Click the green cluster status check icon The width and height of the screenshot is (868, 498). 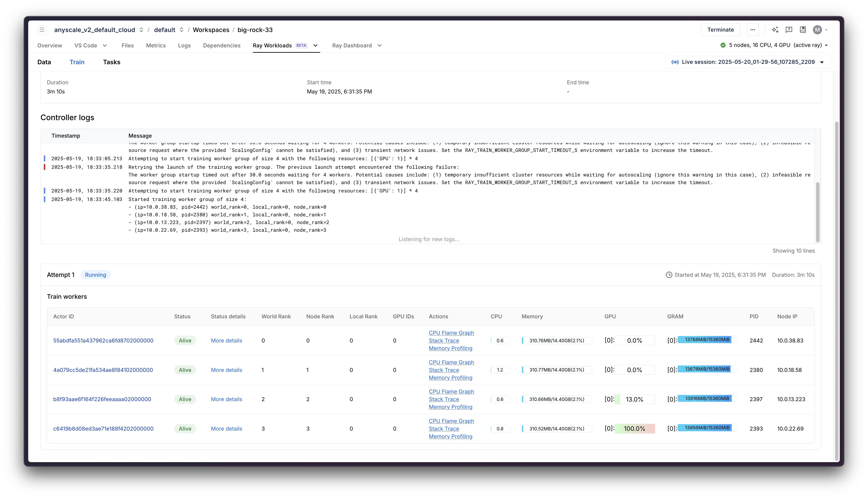click(x=723, y=45)
